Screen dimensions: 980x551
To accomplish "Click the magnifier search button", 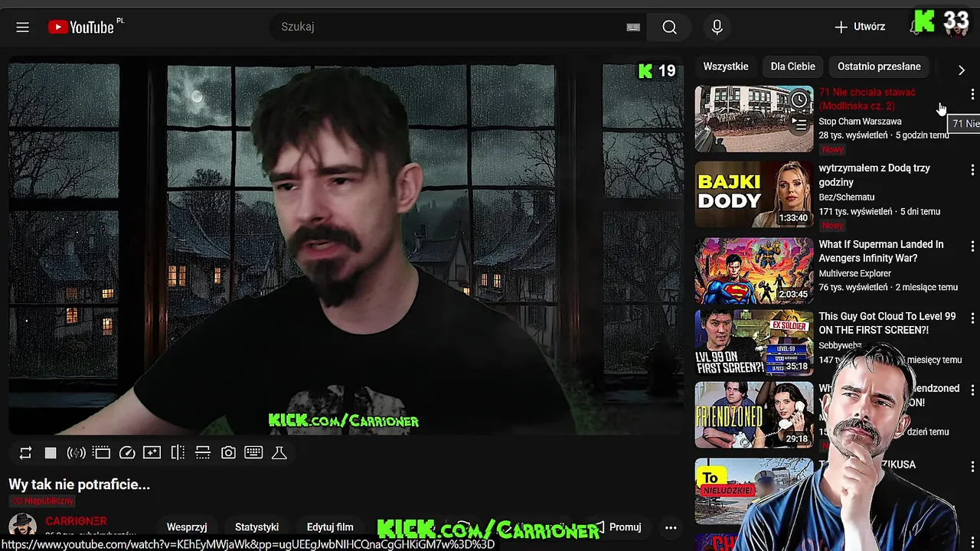I will [670, 27].
